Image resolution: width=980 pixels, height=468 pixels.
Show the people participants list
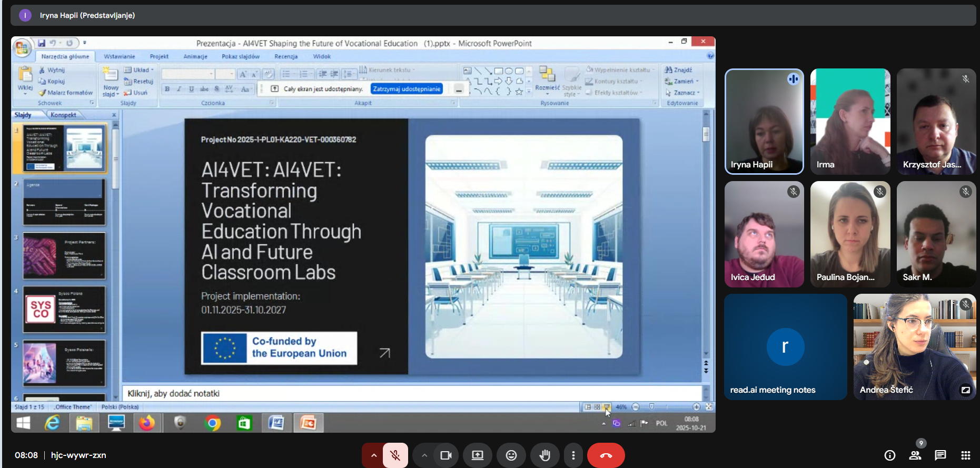pyautogui.click(x=915, y=455)
